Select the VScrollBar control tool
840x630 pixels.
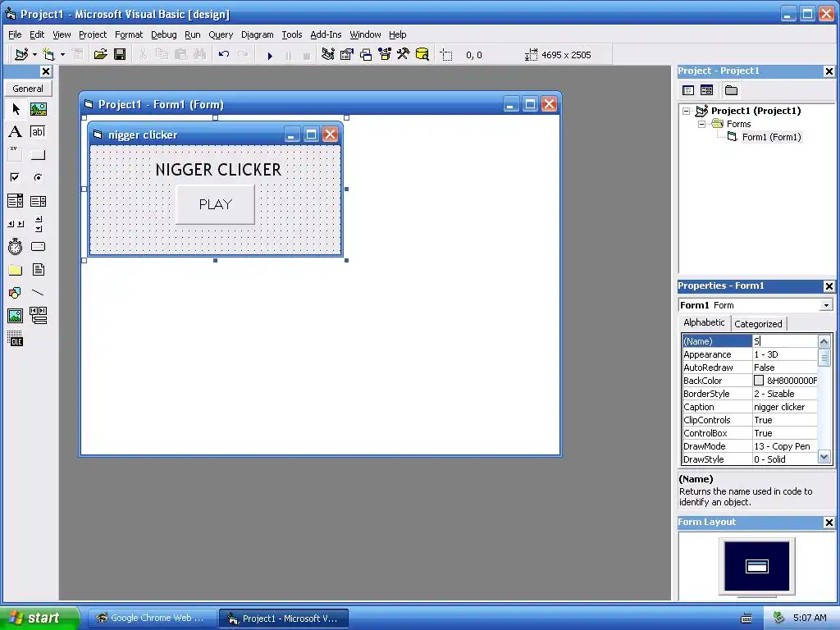tap(38, 224)
